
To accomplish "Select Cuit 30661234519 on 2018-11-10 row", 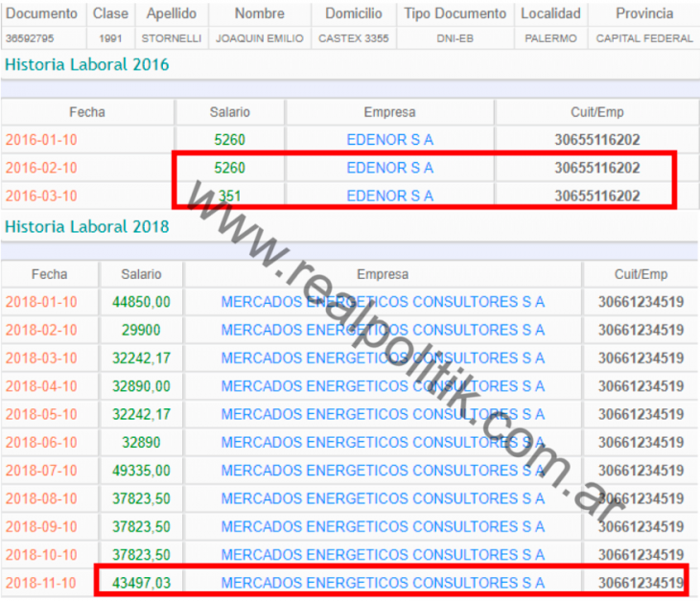I will (x=641, y=583).
